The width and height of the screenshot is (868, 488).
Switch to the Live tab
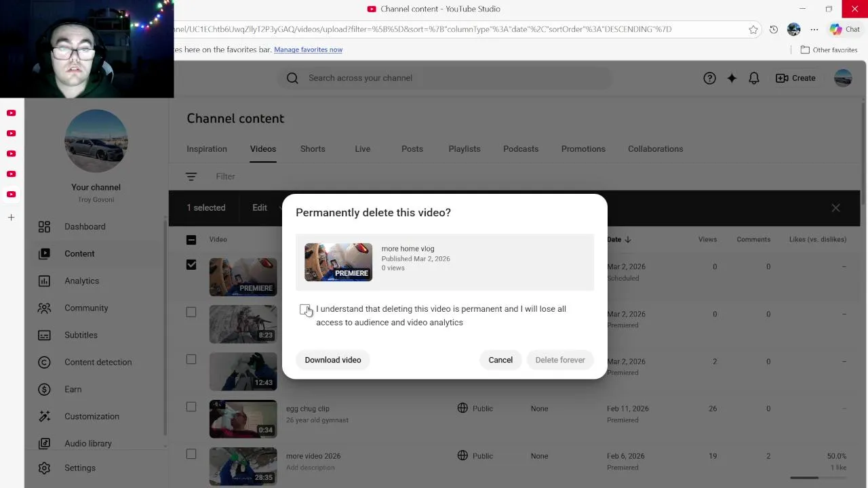[363, 149]
